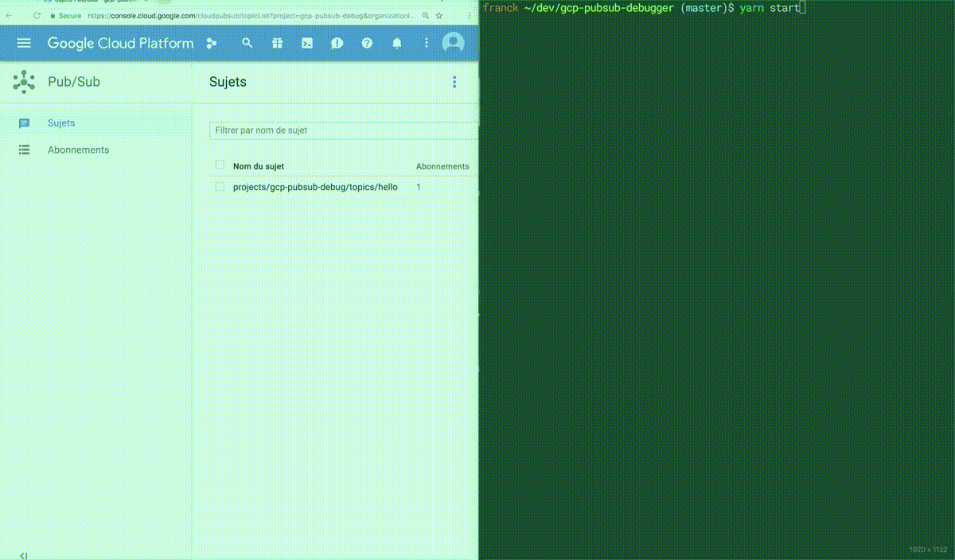
Task: Open the account avatar menu
Action: click(x=453, y=43)
